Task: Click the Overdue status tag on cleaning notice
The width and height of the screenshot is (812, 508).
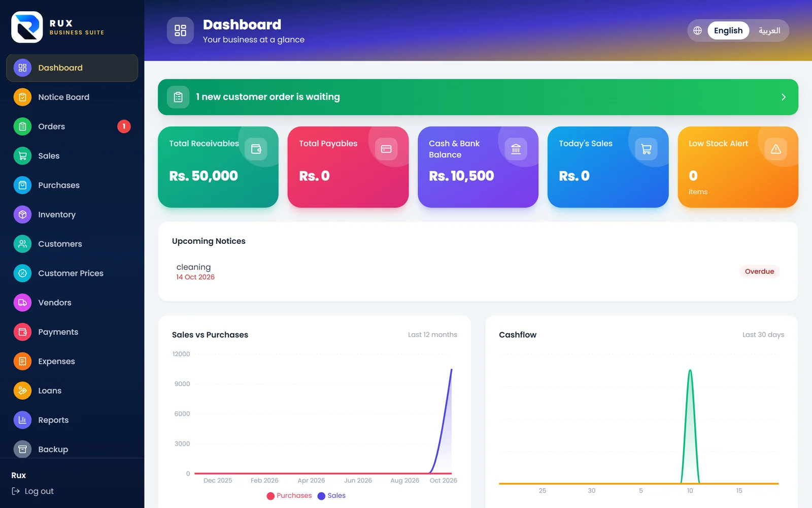Action: [759, 271]
